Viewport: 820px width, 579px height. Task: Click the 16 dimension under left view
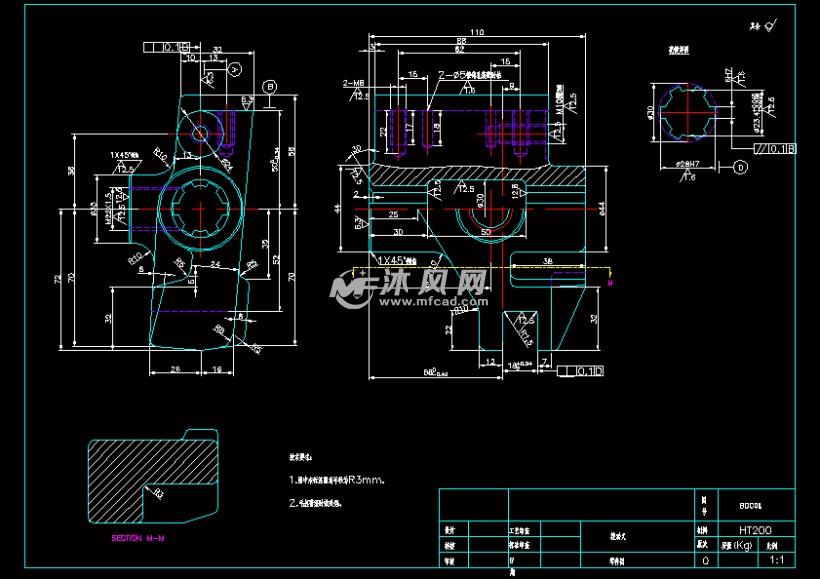point(217,369)
